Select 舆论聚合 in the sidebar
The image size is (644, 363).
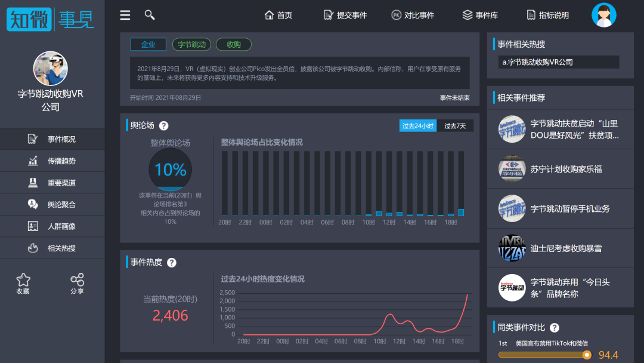click(x=52, y=204)
